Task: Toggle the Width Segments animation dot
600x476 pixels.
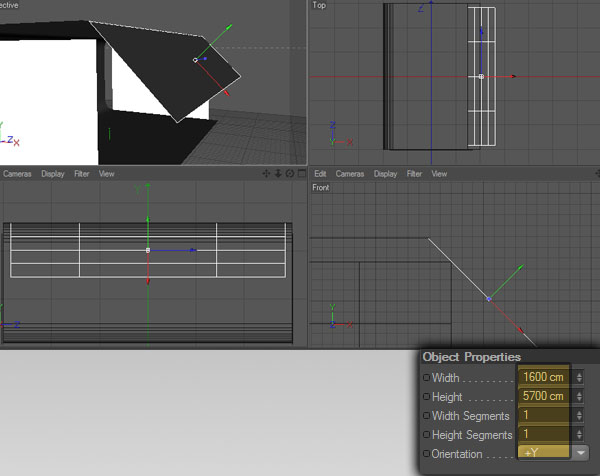Action: [x=426, y=416]
